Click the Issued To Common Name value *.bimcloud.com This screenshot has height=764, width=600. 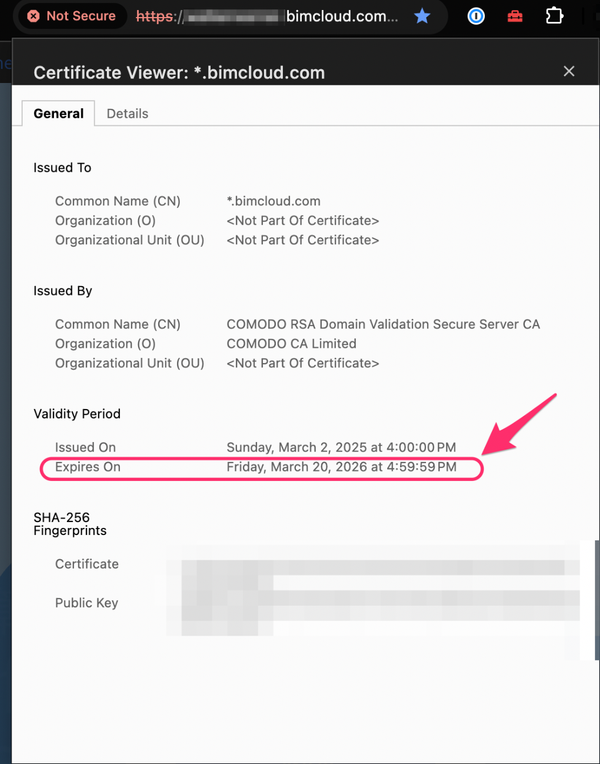tap(273, 201)
